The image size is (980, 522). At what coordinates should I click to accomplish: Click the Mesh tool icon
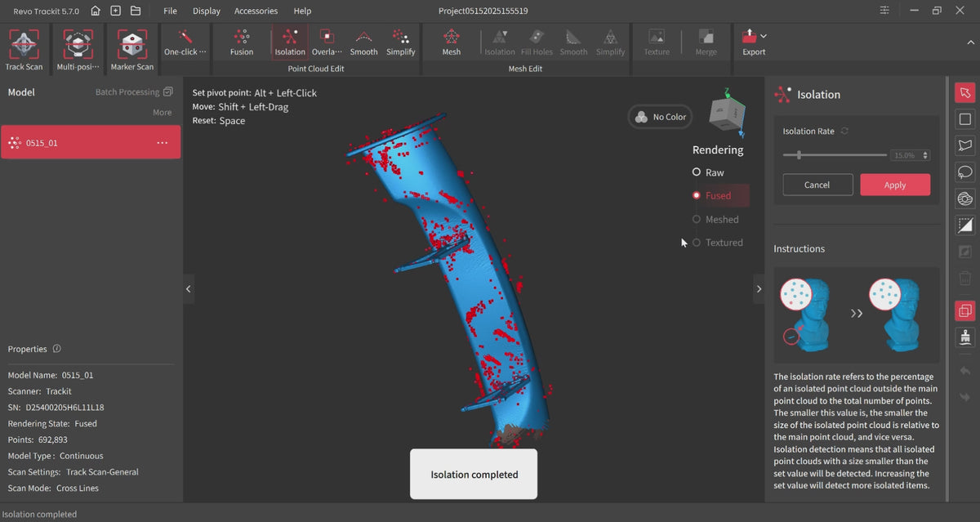pyautogui.click(x=451, y=42)
